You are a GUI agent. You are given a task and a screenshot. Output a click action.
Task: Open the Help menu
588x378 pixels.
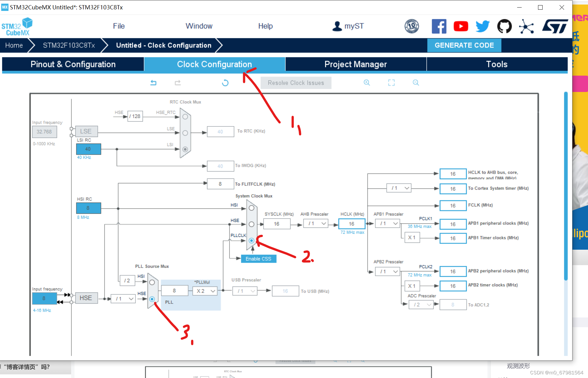tap(266, 26)
